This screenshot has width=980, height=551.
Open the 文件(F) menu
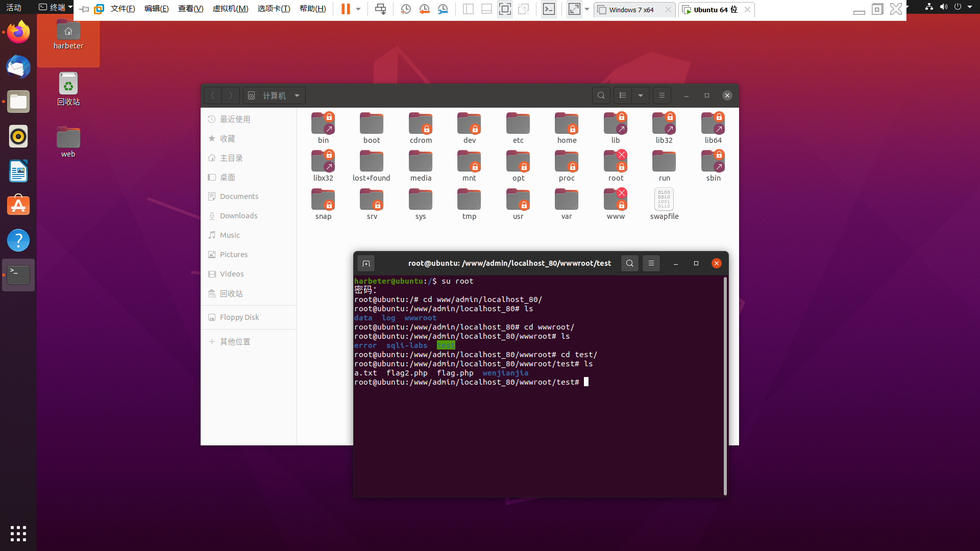click(123, 9)
